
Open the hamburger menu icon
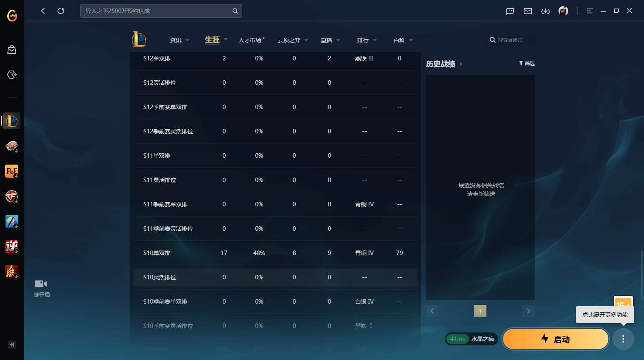point(590,11)
